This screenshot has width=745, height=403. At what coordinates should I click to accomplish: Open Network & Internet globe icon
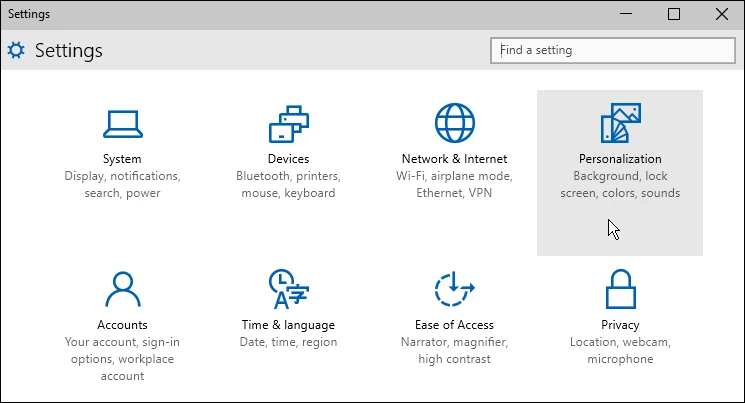point(455,123)
